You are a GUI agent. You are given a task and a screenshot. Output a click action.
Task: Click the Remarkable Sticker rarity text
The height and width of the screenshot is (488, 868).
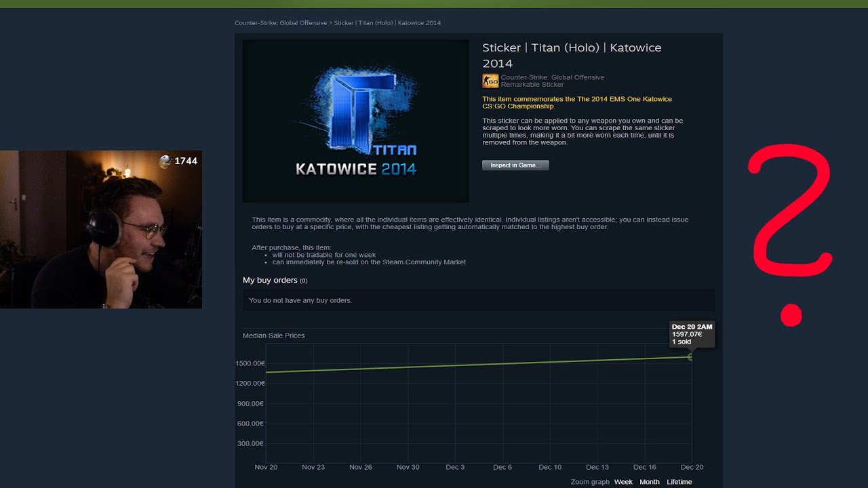[x=532, y=85]
